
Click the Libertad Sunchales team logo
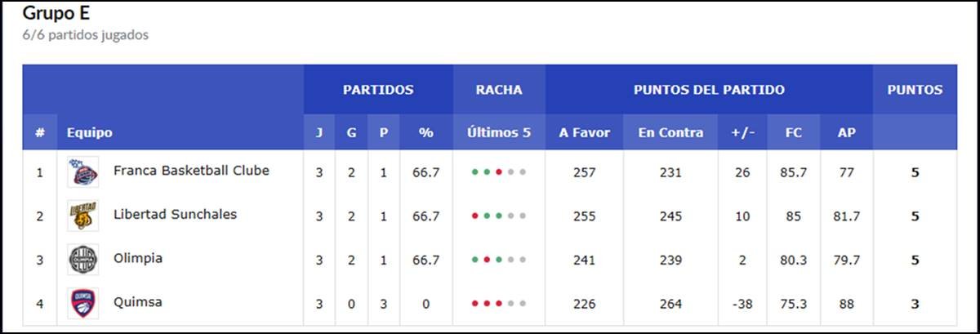pyautogui.click(x=83, y=216)
